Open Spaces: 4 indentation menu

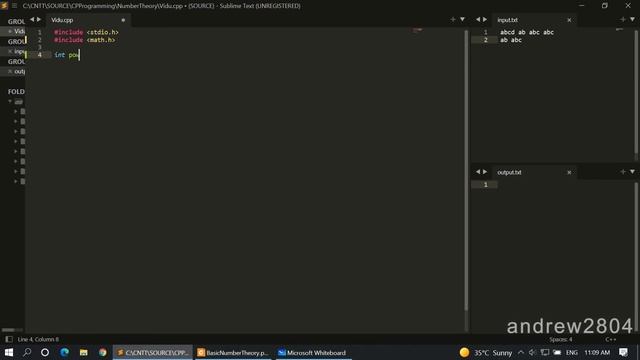tap(560, 339)
